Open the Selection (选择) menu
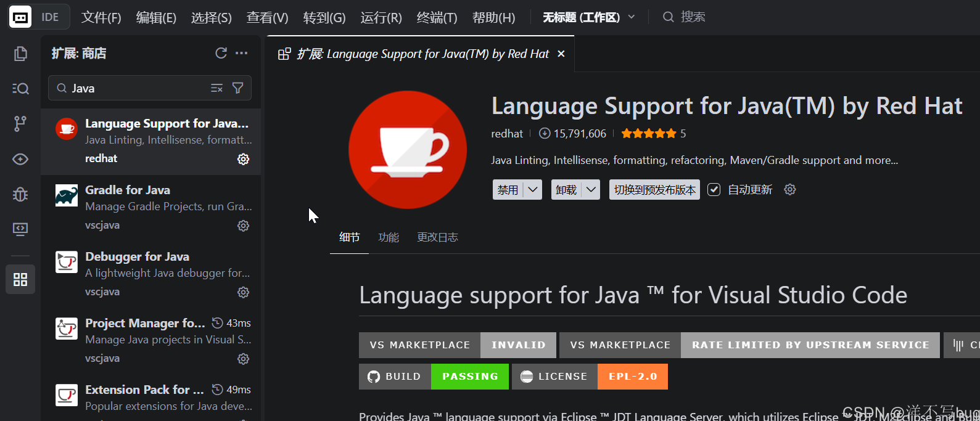Screen dimensions: 980x421 212,17
